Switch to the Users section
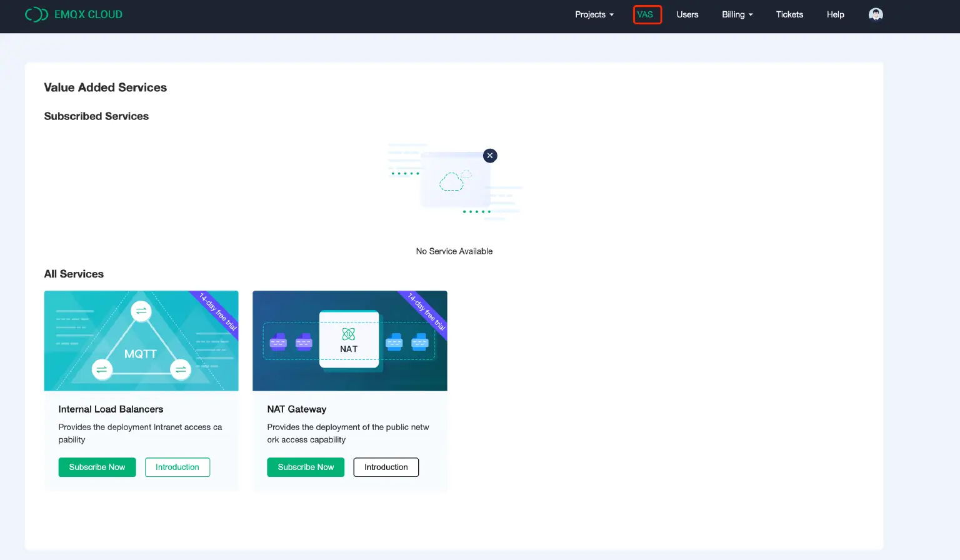 pyautogui.click(x=687, y=14)
